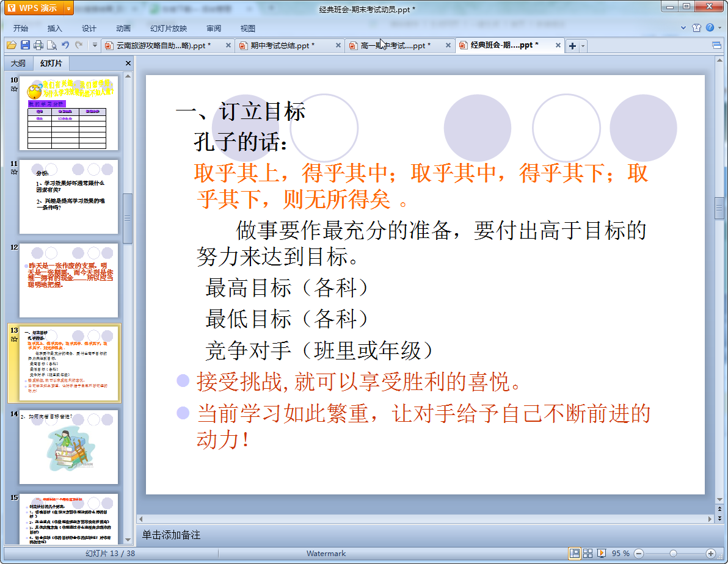
Task: Redo the last action
Action: click(79, 45)
